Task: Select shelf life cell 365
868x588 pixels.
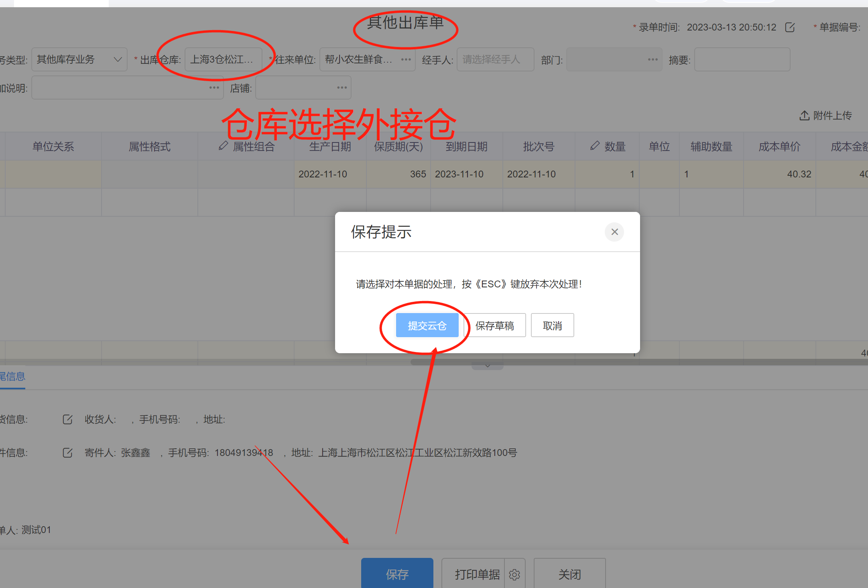Action: (x=398, y=174)
